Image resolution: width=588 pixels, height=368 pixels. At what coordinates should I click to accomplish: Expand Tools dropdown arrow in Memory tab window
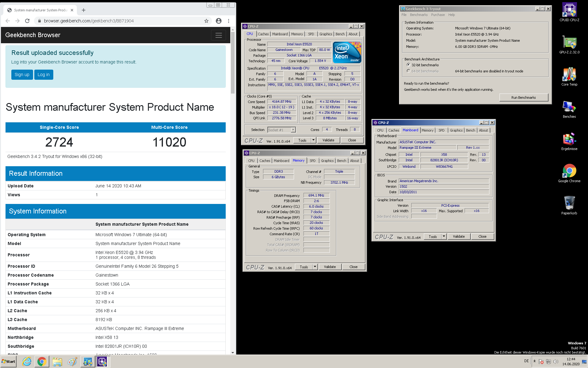tap(315, 267)
